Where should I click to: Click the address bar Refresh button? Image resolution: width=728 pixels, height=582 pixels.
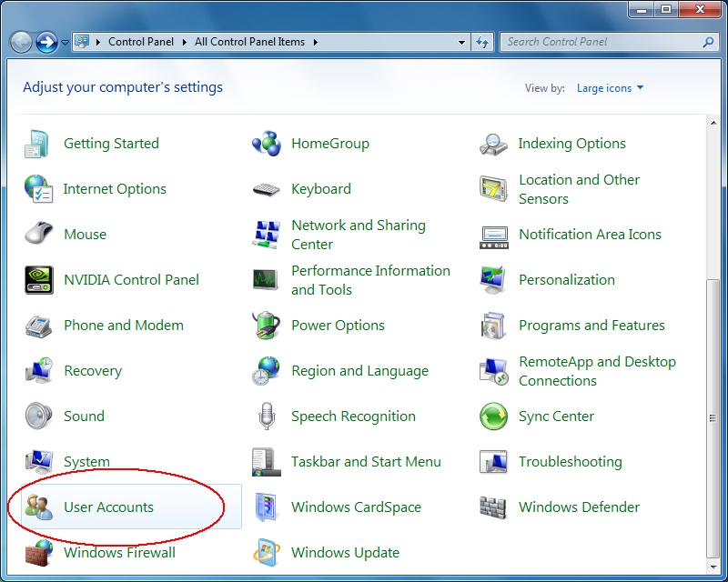pyautogui.click(x=482, y=42)
